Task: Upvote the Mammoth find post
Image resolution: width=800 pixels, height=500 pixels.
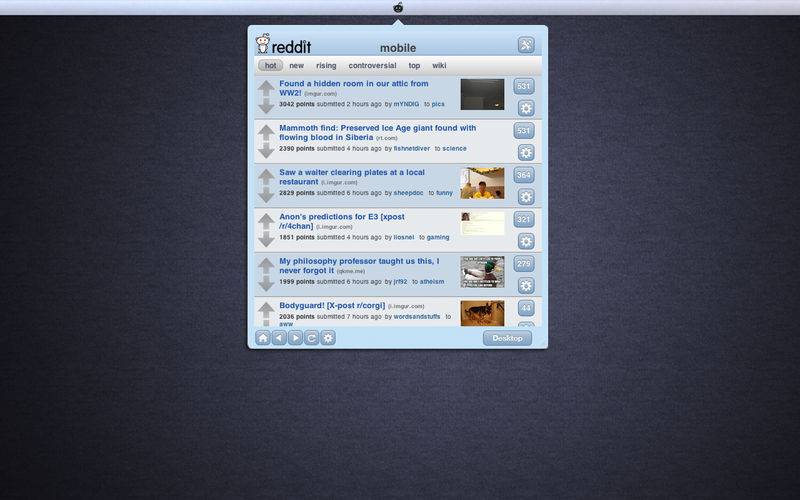Action: 266,133
